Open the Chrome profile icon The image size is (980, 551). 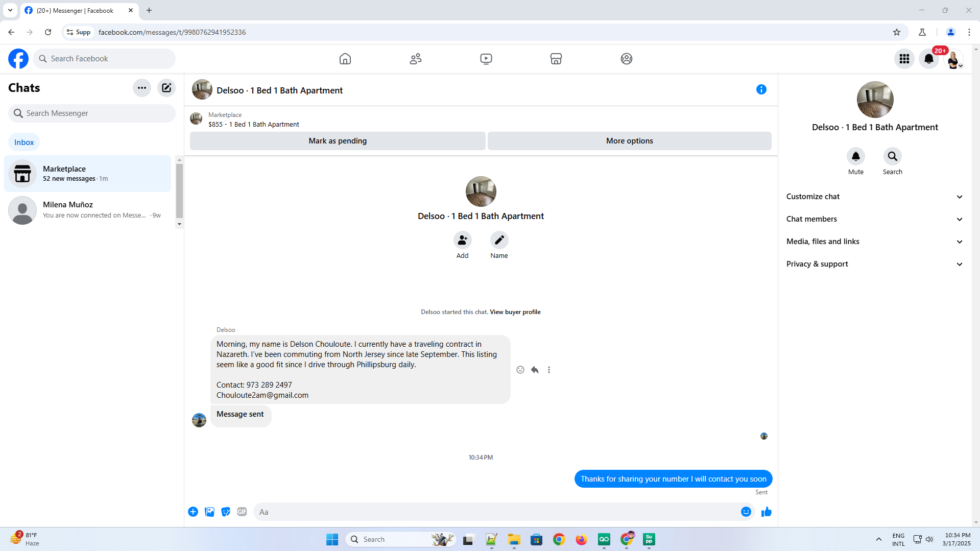click(951, 32)
